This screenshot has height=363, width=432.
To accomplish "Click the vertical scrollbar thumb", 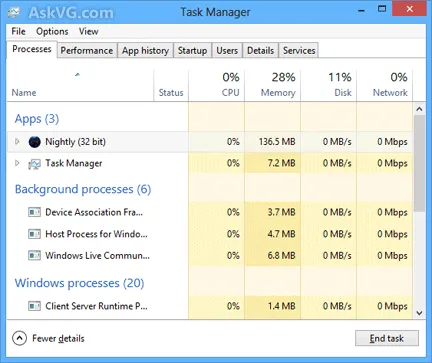I will 420,163.
